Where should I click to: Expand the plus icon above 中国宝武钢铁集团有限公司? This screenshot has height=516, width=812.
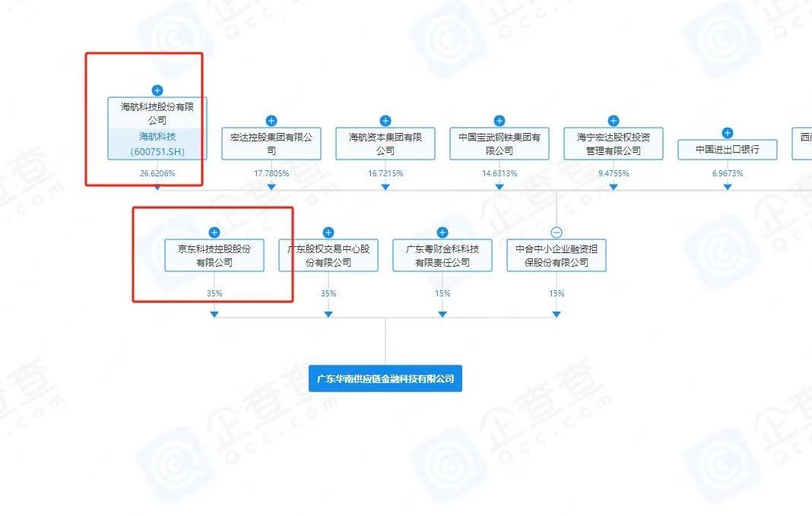500,121
